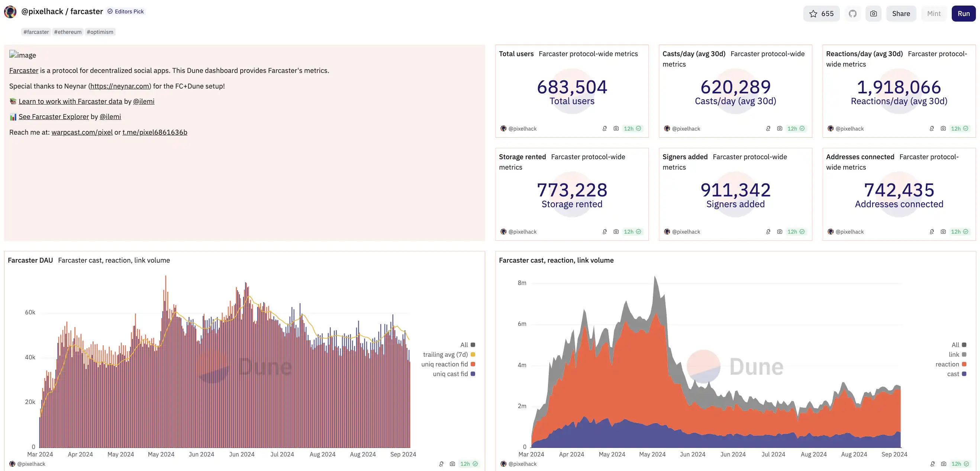Screen dimensions: 980x471
Task: Click camera icon on Addresses connected widget
Action: click(x=943, y=231)
